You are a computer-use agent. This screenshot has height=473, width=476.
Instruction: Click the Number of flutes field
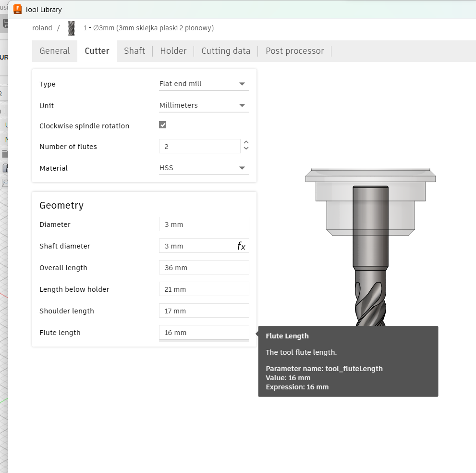pyautogui.click(x=200, y=147)
